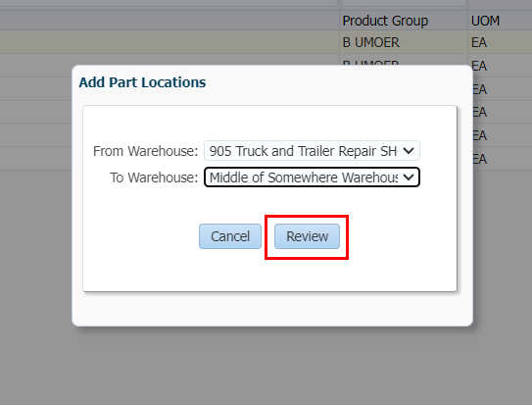Click the From Warehouse label
The image size is (532, 405).
click(145, 151)
